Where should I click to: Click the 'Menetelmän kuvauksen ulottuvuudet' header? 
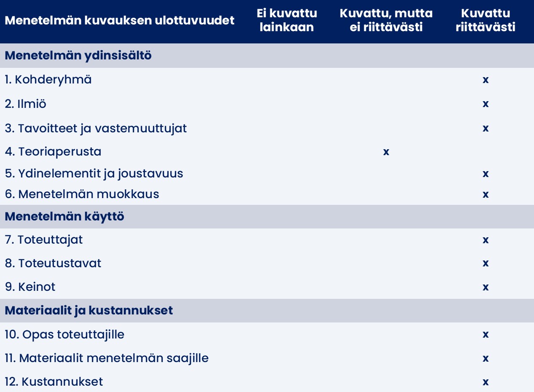point(119,20)
